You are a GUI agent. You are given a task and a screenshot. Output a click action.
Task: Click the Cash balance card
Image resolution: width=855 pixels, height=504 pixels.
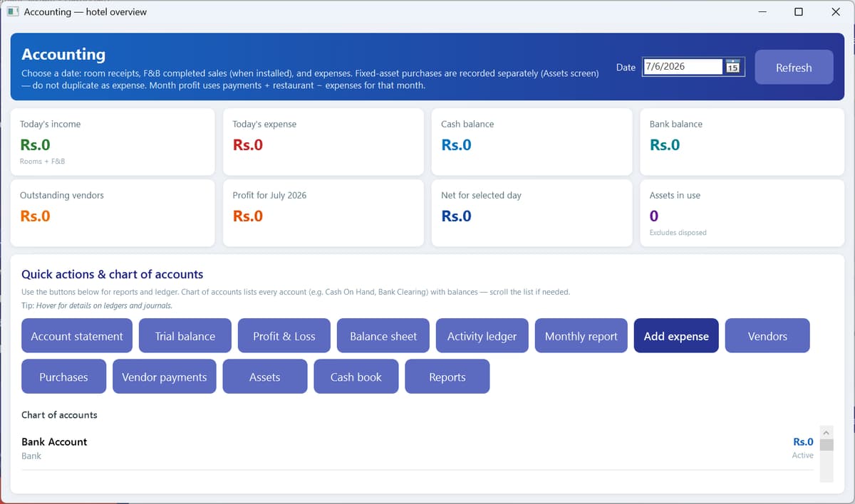click(x=532, y=142)
